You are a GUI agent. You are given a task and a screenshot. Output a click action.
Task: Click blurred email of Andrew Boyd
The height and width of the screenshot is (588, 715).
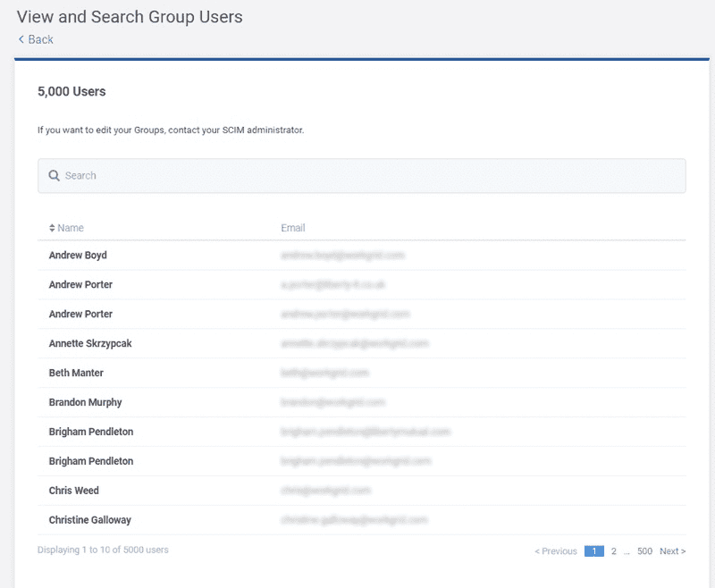343,256
